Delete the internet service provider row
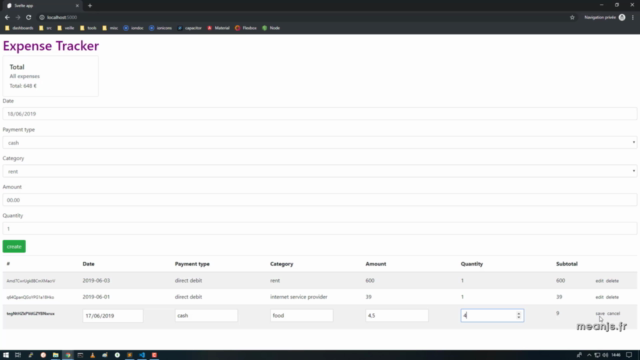The width and height of the screenshot is (640, 360). tap(612, 297)
